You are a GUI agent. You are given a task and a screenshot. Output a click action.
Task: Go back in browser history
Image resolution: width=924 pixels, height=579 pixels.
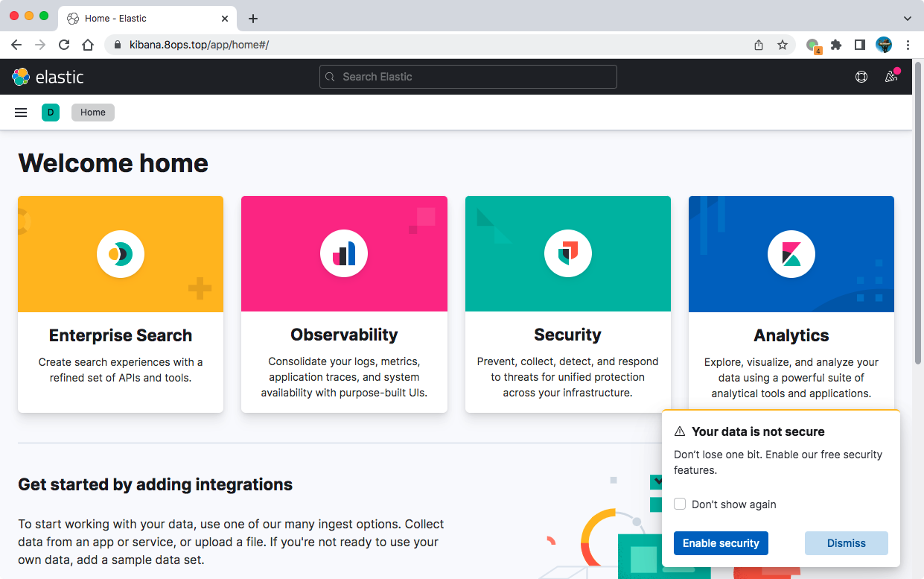[x=16, y=45]
